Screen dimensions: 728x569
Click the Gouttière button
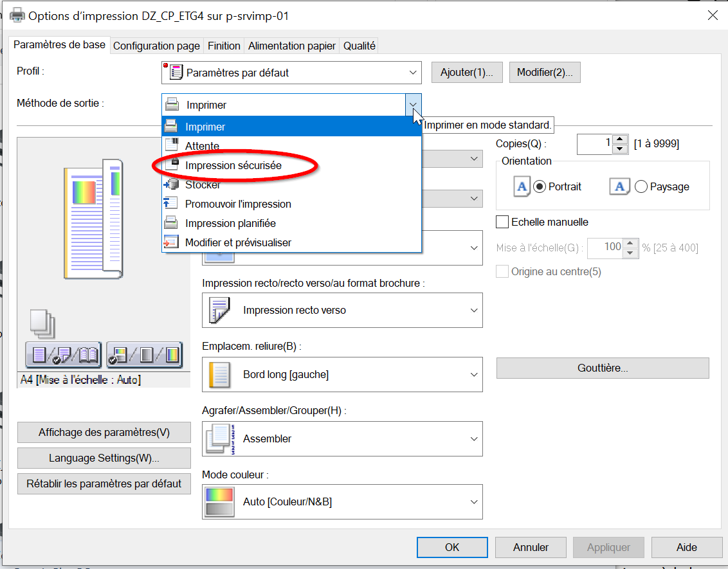(603, 368)
